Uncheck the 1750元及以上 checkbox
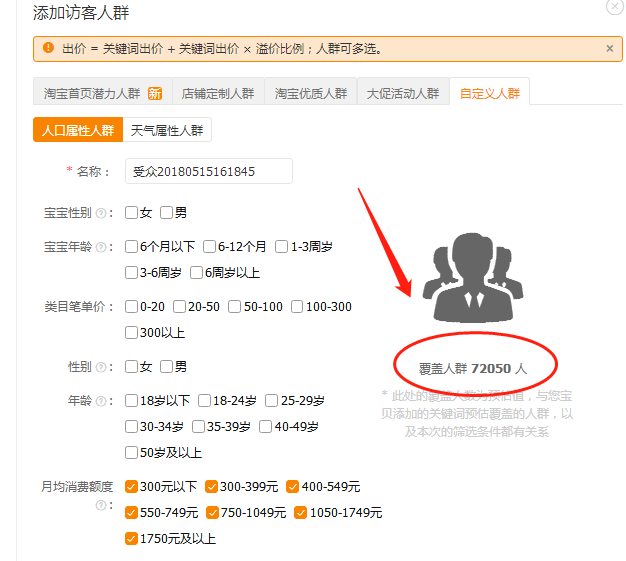626x561 pixels. 131,539
